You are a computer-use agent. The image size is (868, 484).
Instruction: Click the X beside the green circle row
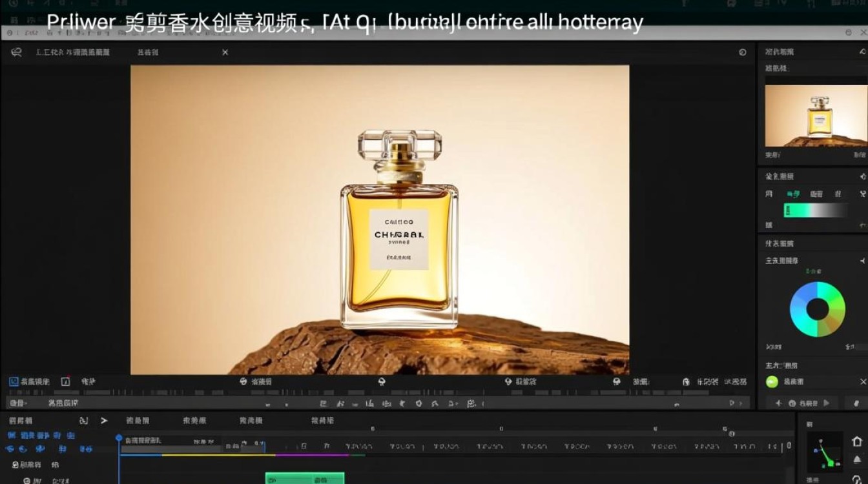click(863, 382)
